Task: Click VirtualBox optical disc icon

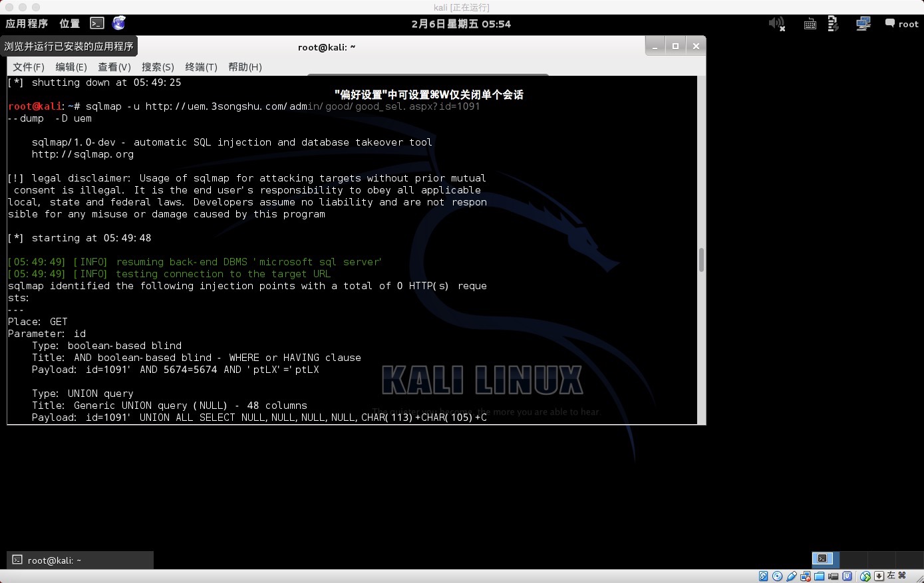Action: point(777,576)
